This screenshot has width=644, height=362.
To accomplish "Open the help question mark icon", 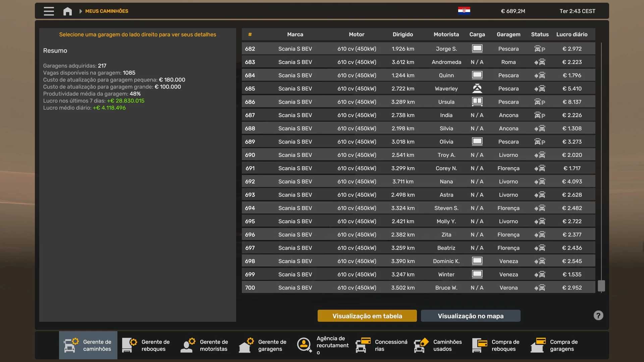I will 598,315.
